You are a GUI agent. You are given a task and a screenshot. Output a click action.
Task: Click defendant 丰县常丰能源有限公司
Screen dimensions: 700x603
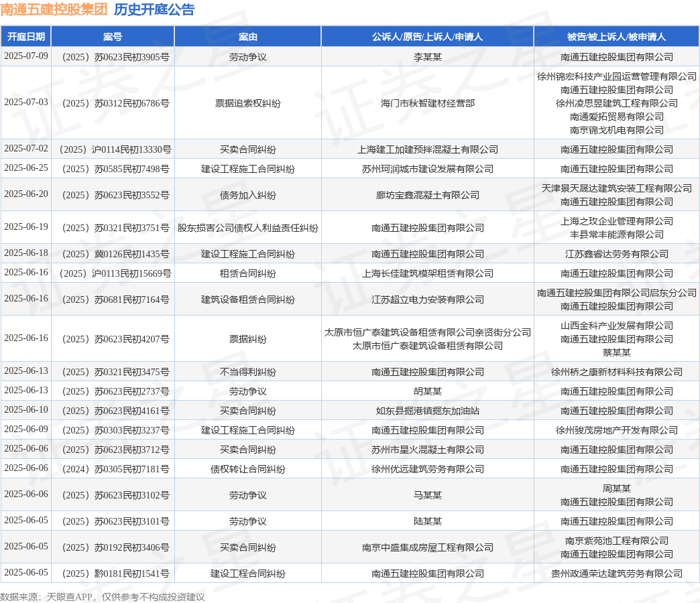(x=616, y=234)
